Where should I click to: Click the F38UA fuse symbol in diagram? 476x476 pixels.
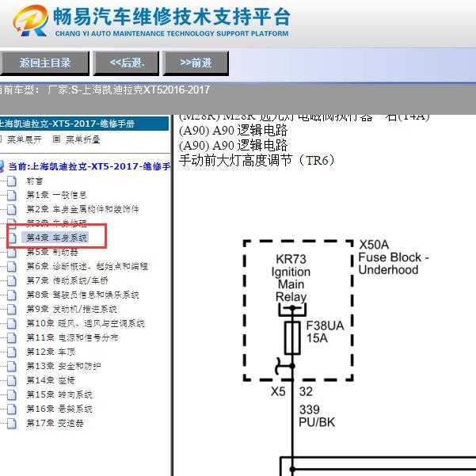[292, 338]
